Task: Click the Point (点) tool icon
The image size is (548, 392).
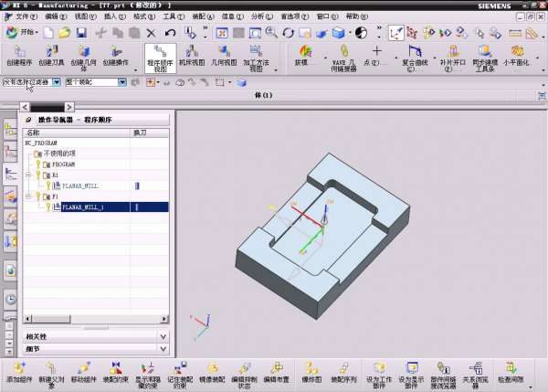Action: point(376,56)
